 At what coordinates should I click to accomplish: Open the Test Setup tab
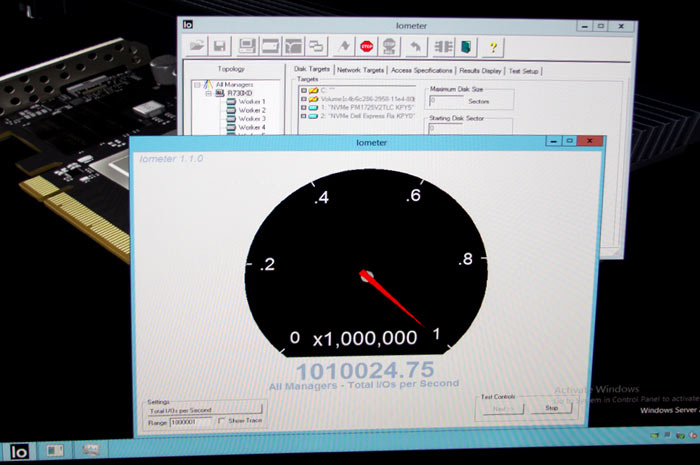[524, 71]
